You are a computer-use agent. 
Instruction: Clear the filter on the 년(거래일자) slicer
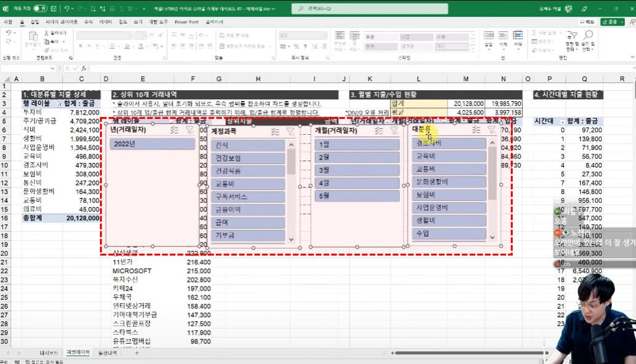point(189,130)
